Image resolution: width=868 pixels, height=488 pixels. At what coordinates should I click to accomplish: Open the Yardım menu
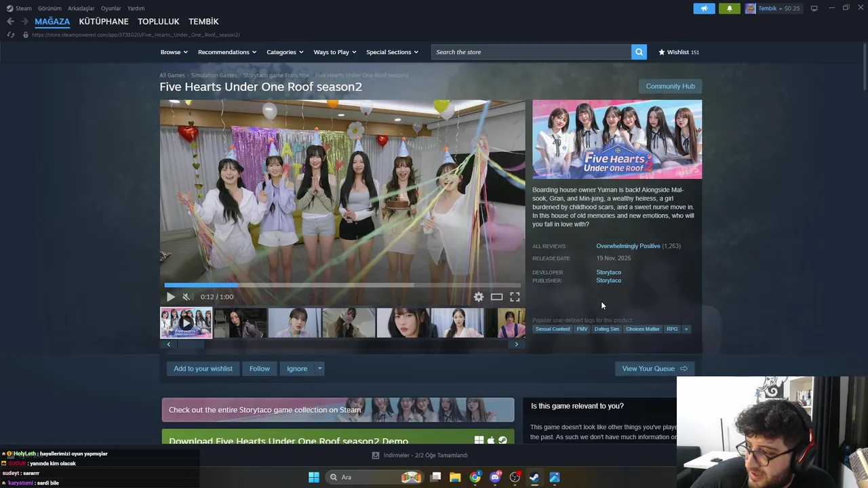point(136,8)
